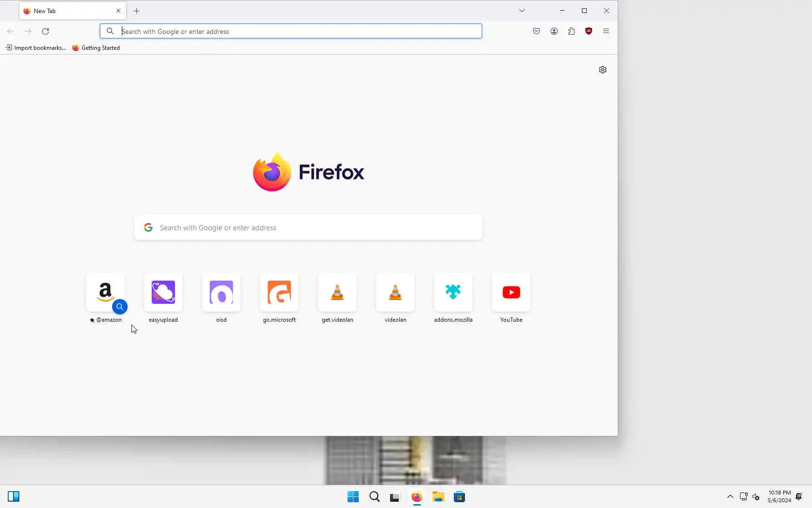Open the volume tray icon
The width and height of the screenshot is (812, 508).
[x=756, y=497]
